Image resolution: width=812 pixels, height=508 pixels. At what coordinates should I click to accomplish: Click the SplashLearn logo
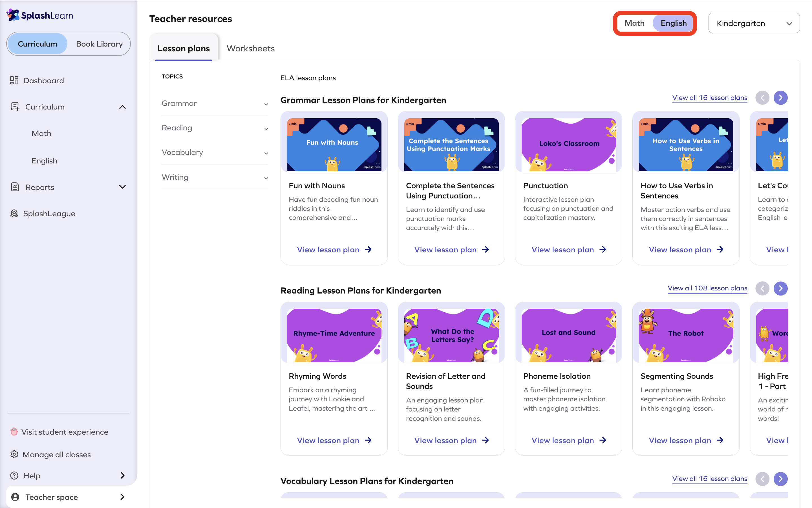[x=40, y=15]
